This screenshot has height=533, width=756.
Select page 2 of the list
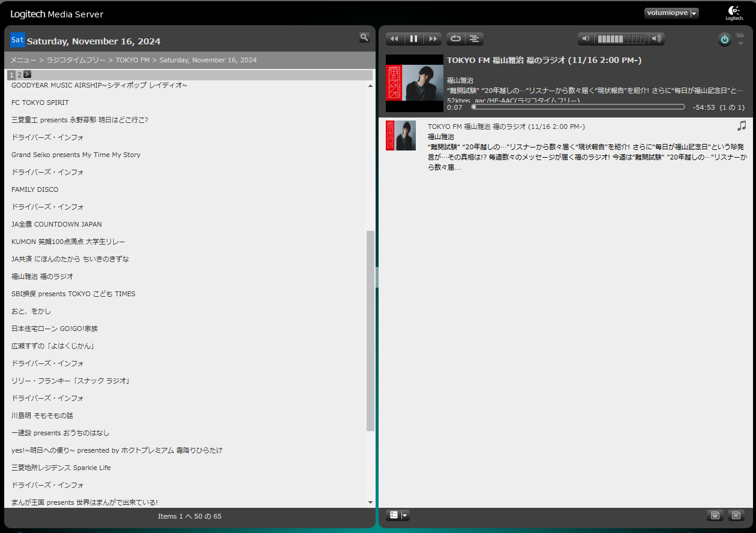click(19, 75)
